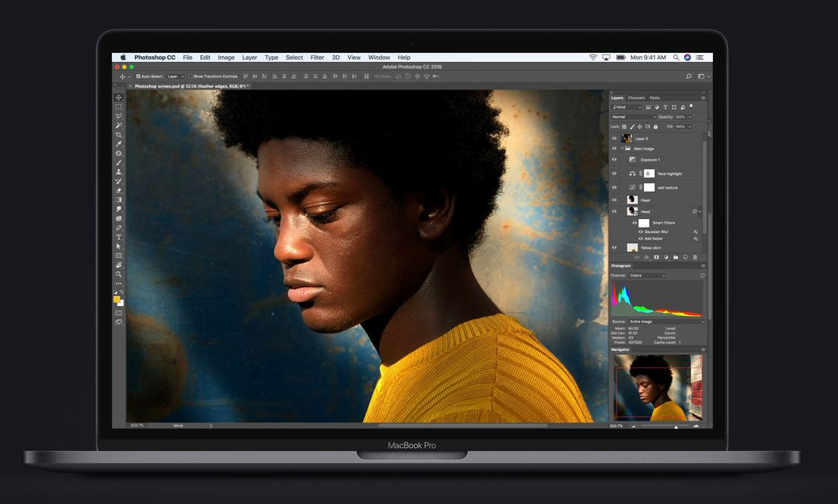Click the delete layer trash icon
838x504 pixels.
[x=695, y=256]
